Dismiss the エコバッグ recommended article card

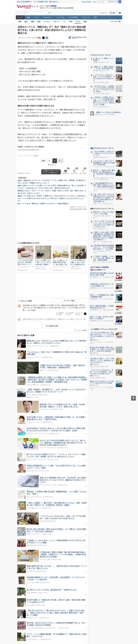(x=50, y=269)
